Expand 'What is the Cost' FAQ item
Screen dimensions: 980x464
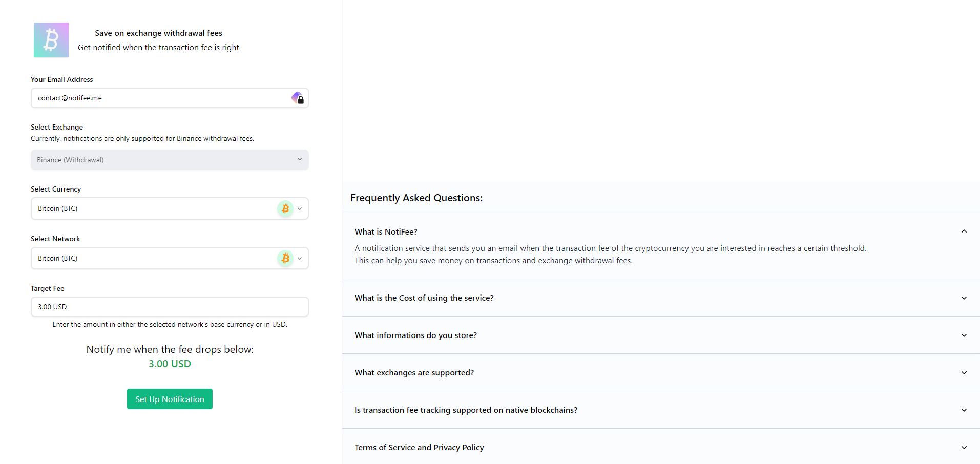click(x=424, y=298)
